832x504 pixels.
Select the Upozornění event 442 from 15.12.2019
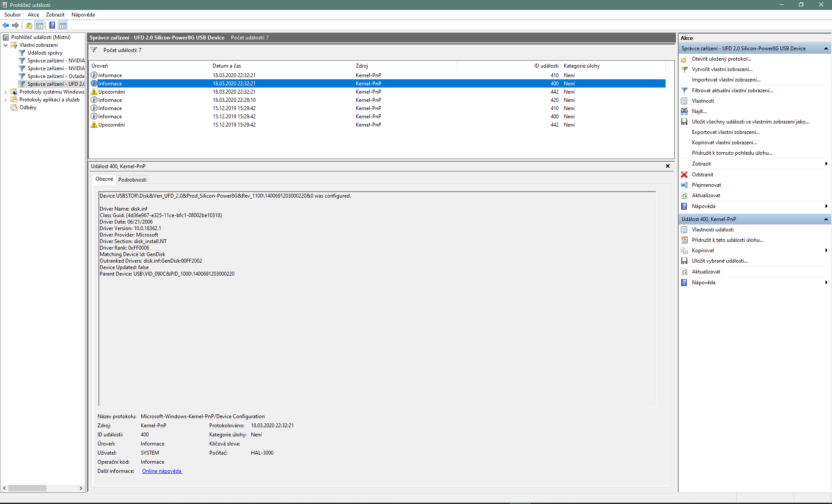coord(111,125)
